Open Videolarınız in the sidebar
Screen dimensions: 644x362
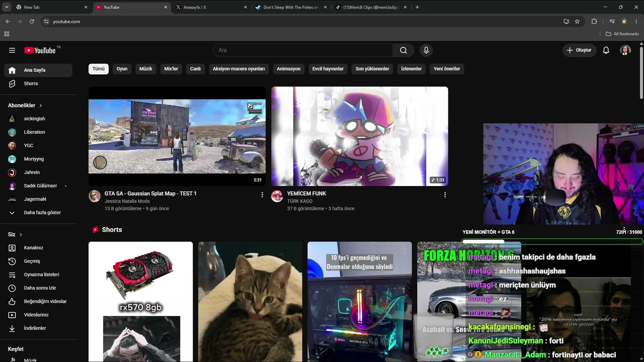click(x=38, y=315)
